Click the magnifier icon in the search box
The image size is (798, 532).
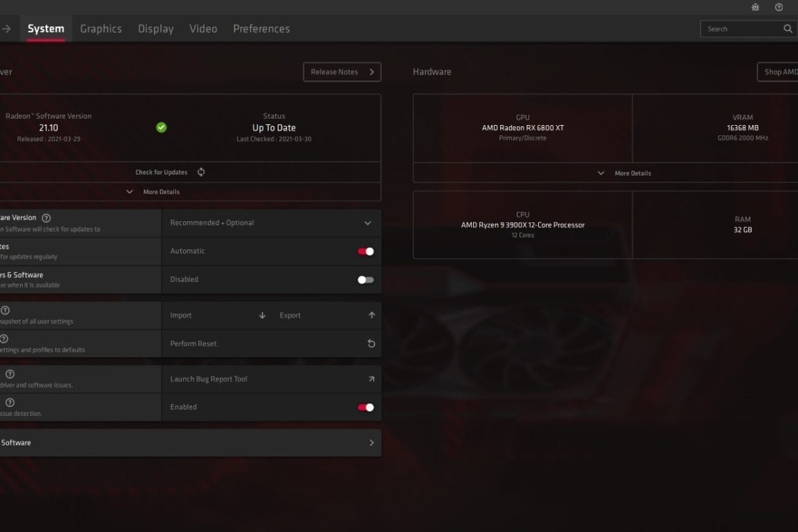click(788, 29)
